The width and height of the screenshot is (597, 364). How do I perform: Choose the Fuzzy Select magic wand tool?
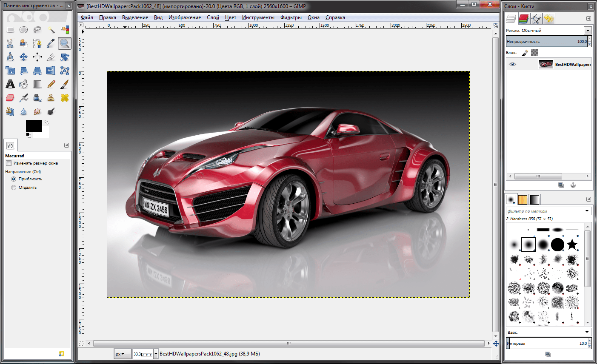click(51, 29)
